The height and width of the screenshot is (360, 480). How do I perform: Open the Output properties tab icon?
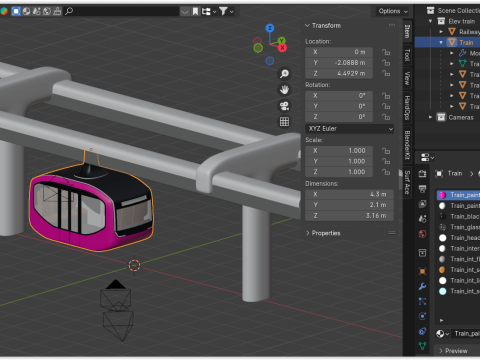[x=422, y=189]
